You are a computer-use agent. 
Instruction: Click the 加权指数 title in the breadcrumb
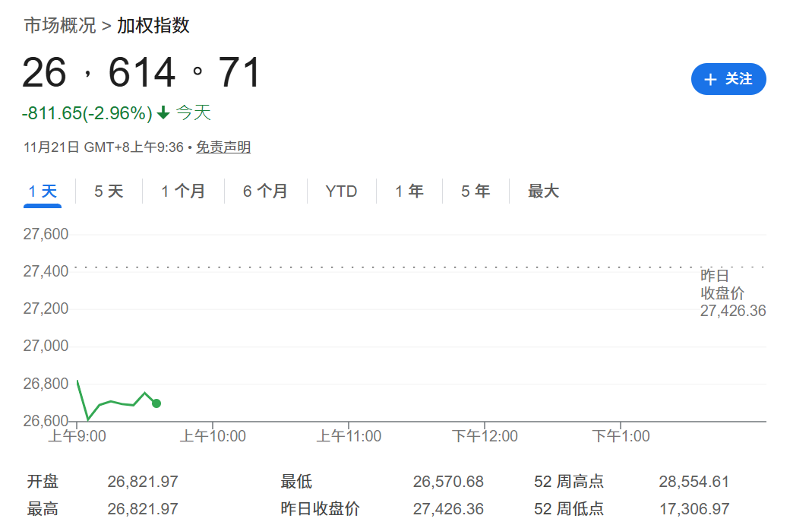click(x=153, y=26)
